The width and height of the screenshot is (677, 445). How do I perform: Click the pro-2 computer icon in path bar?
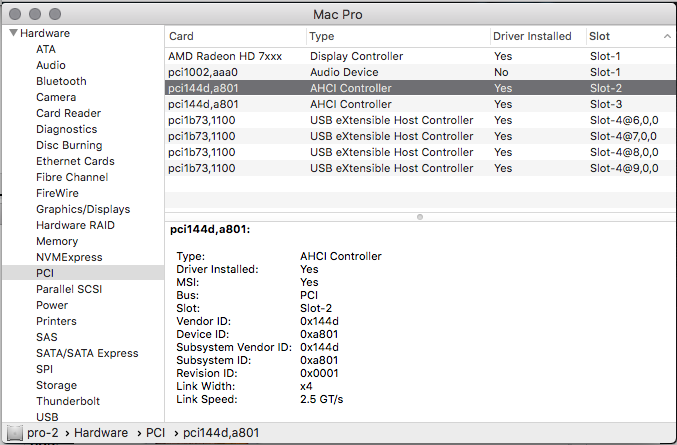(15, 432)
